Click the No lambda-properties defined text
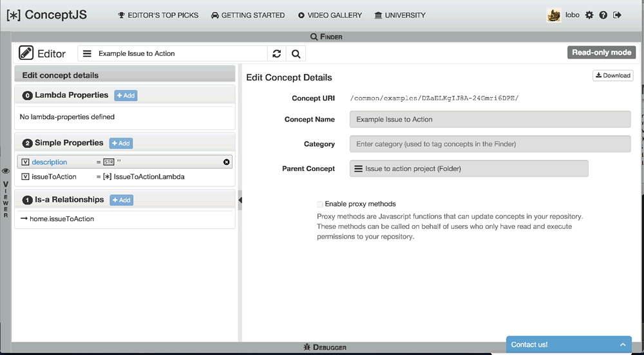This screenshot has width=644, height=355. coord(67,117)
